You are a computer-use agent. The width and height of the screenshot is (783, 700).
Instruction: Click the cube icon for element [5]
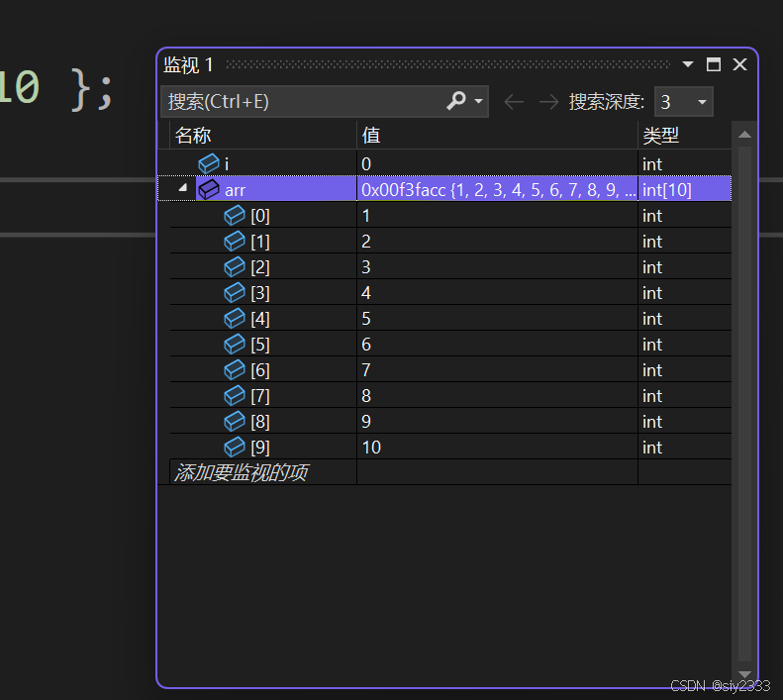[x=235, y=345]
